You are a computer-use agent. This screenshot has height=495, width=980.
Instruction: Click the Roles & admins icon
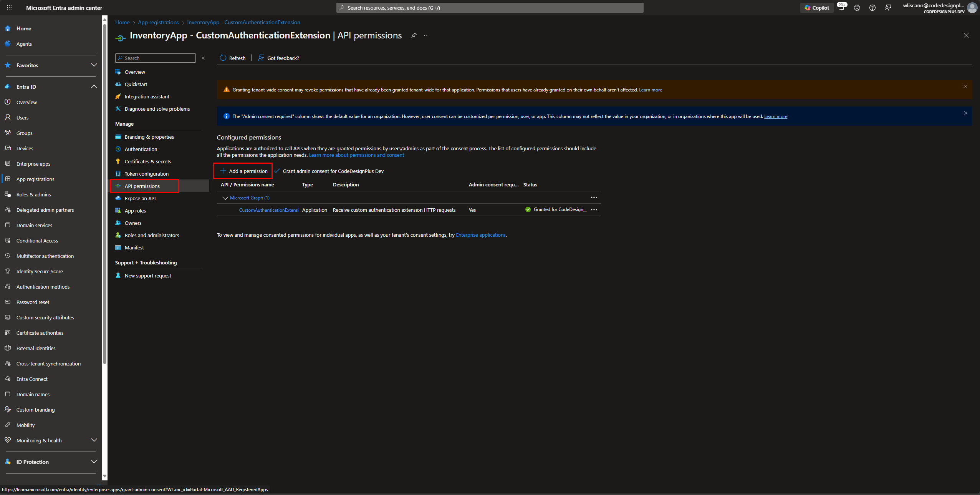(8, 194)
